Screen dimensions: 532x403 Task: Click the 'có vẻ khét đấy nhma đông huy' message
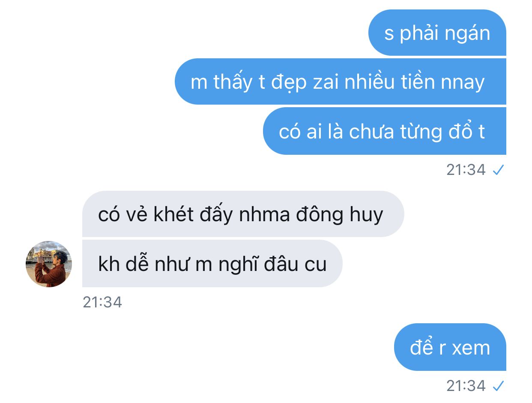(243, 214)
